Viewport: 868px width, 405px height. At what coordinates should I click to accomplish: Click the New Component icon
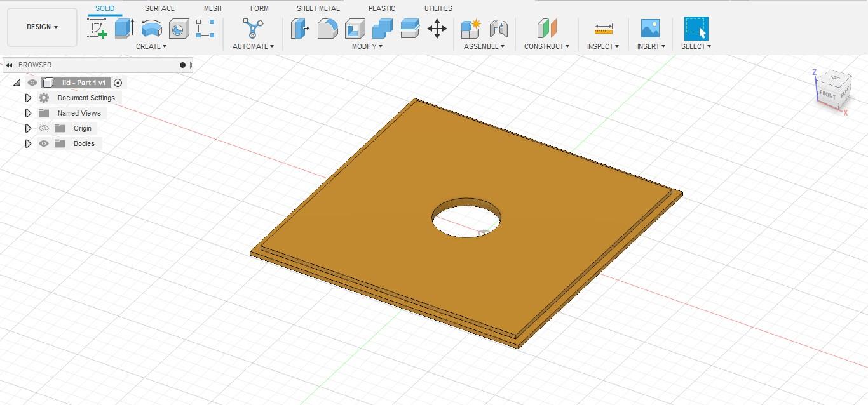[471, 29]
